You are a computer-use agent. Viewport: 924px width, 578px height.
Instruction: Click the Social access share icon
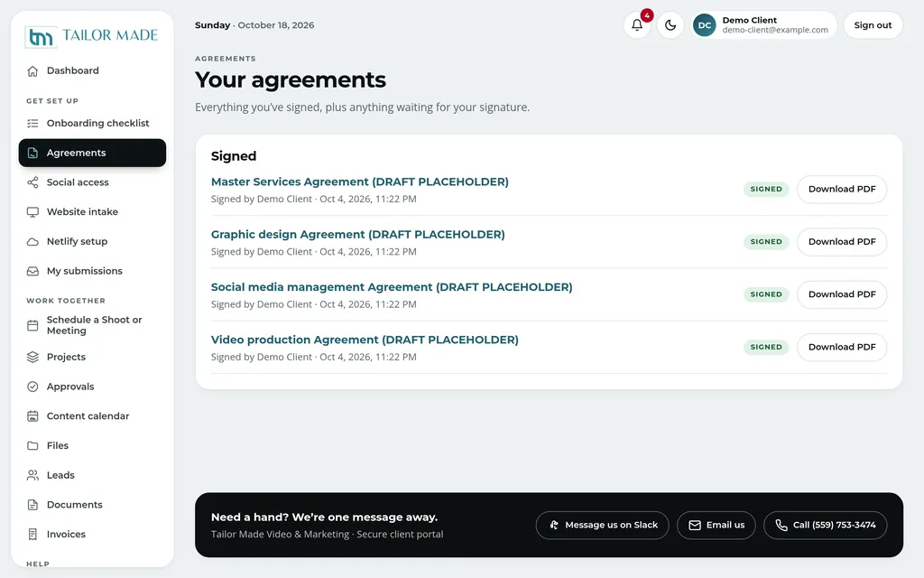[33, 182]
